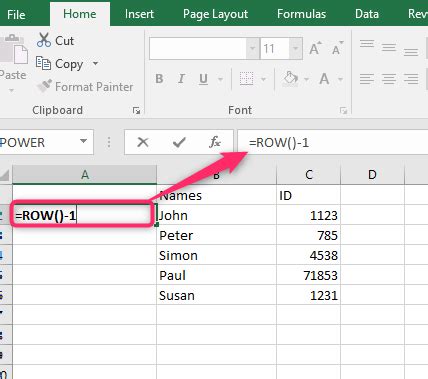Click the cell containing Susan
Viewport: 428px width, 379px height.
[216, 295]
